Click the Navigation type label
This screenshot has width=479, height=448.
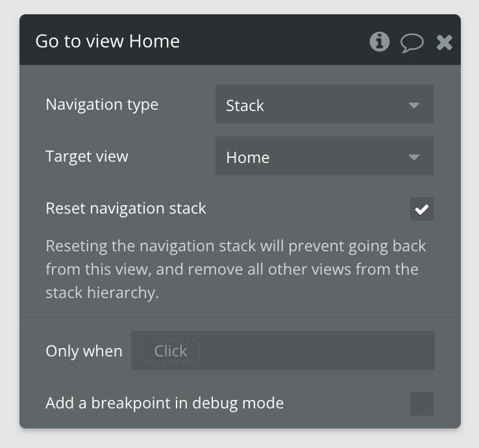(x=102, y=105)
